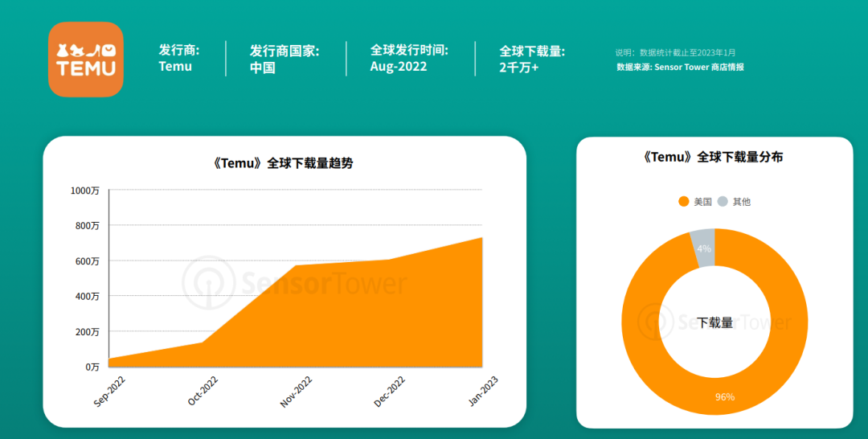This screenshot has width=868, height=439.
Task: Click the 4% gray donut segment
Action: click(703, 248)
